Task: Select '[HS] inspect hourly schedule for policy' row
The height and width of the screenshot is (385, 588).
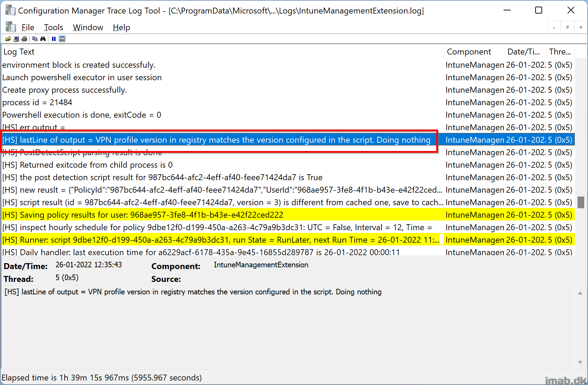Action: tap(288, 227)
